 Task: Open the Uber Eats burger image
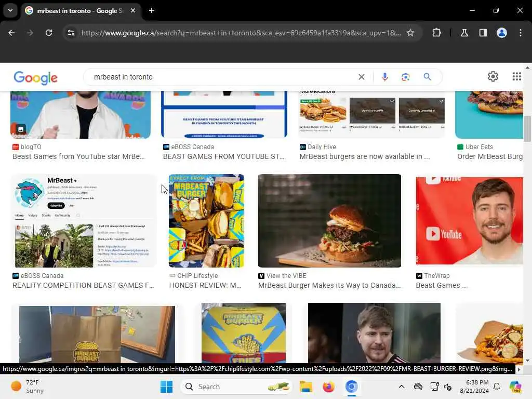click(x=489, y=115)
